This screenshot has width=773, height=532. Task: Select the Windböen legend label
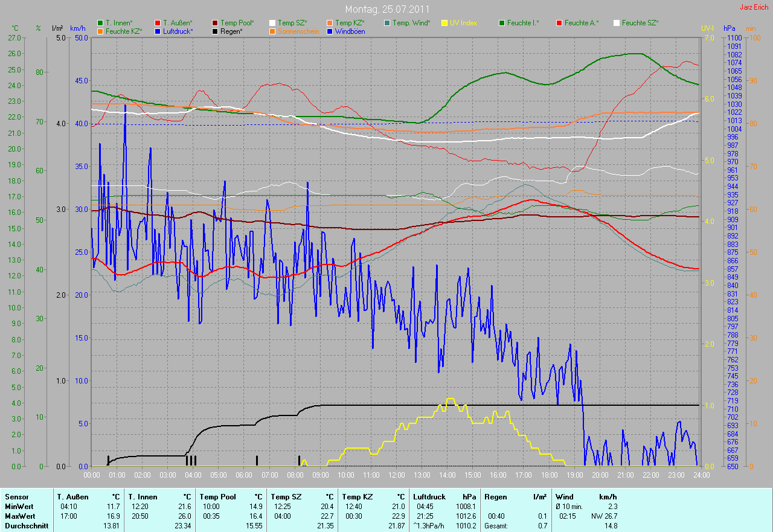click(350, 31)
